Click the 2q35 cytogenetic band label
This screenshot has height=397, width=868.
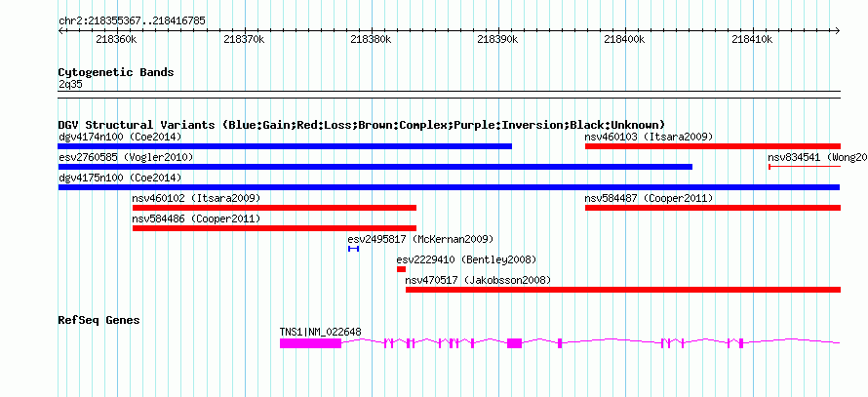point(70,84)
